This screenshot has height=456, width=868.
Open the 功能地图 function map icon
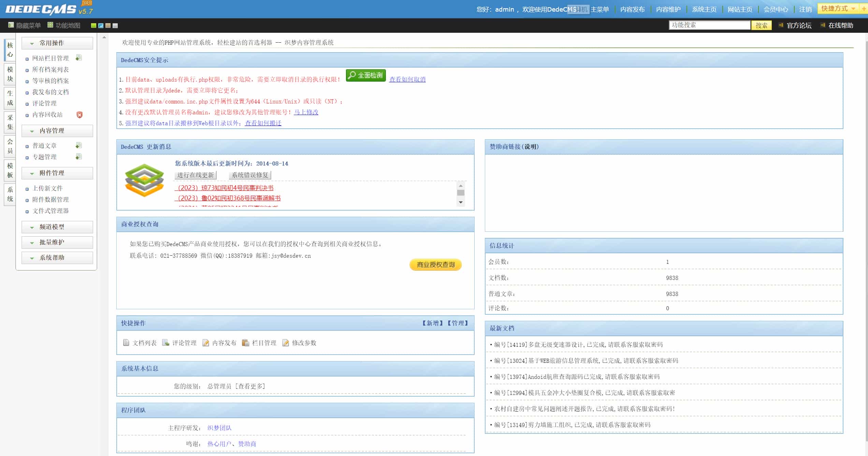pyautogui.click(x=50, y=25)
